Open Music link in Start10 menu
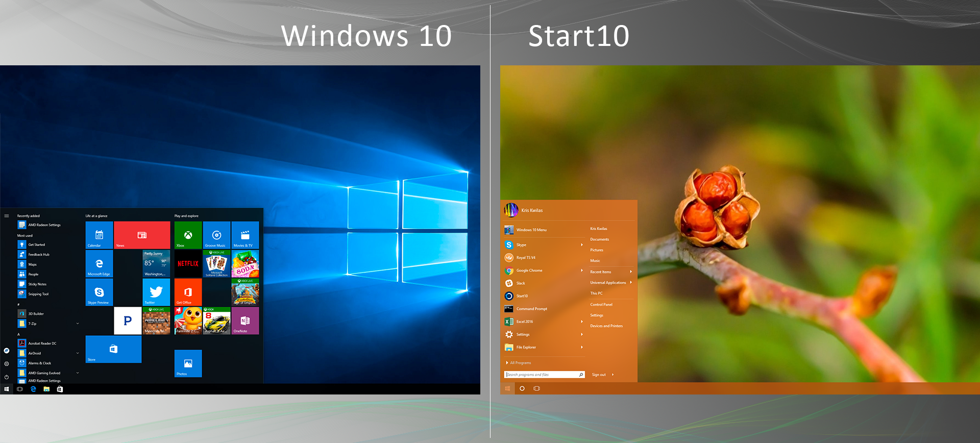Viewport: 980px width, 443px height. 595,261
